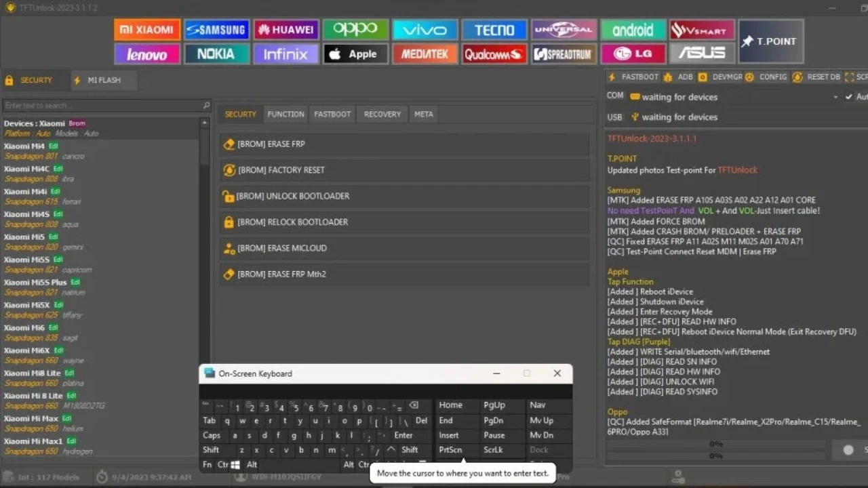Run [BROM] ERASE FRP Mth2

coord(404,274)
